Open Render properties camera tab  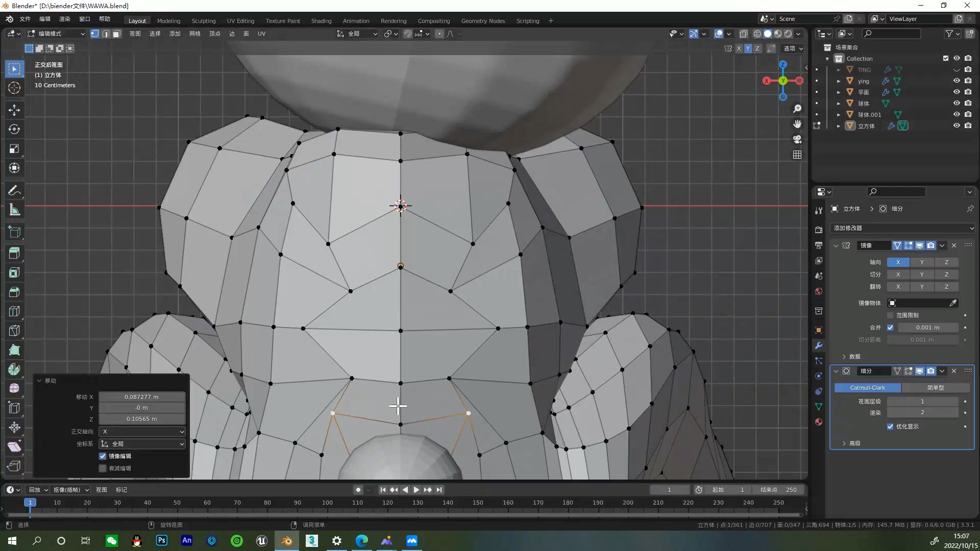819,230
